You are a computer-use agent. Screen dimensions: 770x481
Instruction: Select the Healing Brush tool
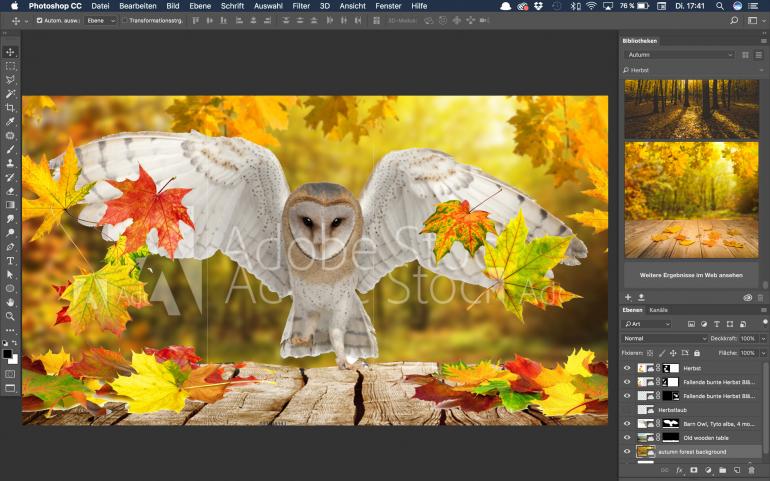coord(10,135)
